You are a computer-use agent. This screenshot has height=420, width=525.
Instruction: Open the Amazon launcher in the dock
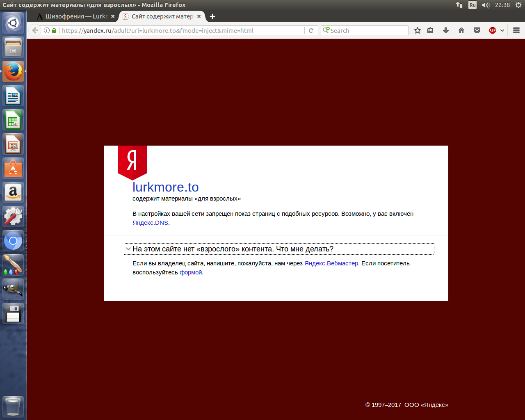(x=13, y=192)
